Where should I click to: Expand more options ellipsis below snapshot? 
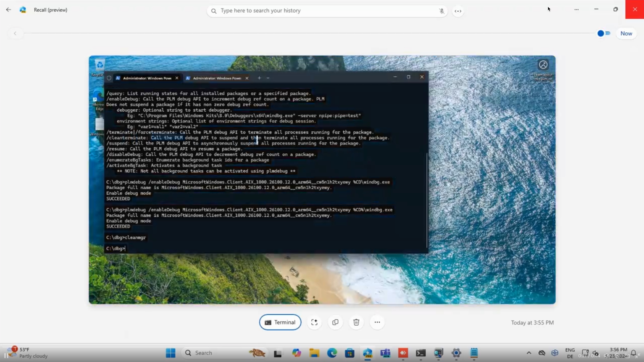(377, 322)
